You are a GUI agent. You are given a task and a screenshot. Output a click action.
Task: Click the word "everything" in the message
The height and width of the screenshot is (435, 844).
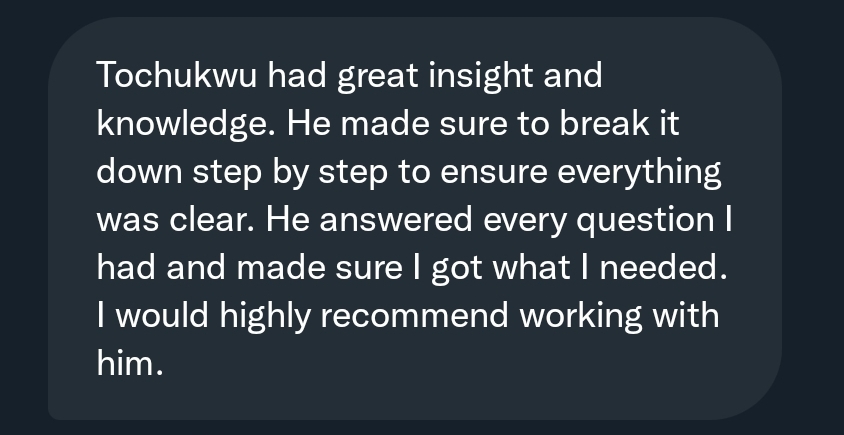(639, 173)
